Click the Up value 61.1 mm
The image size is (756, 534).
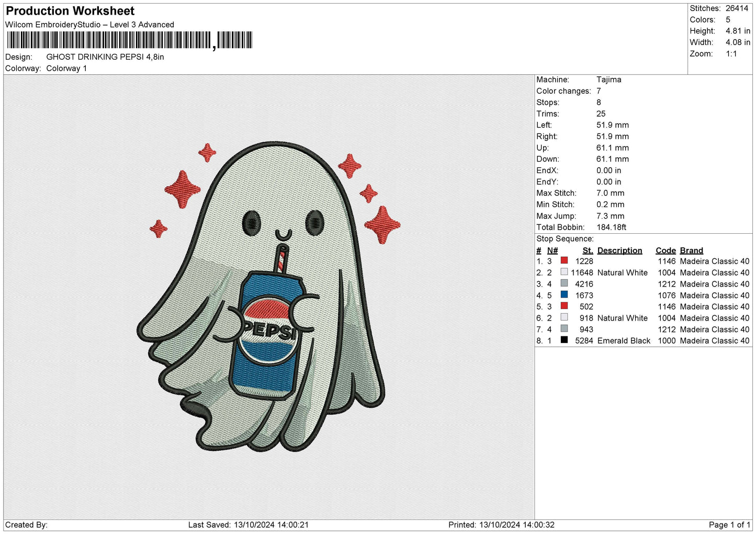click(x=613, y=148)
